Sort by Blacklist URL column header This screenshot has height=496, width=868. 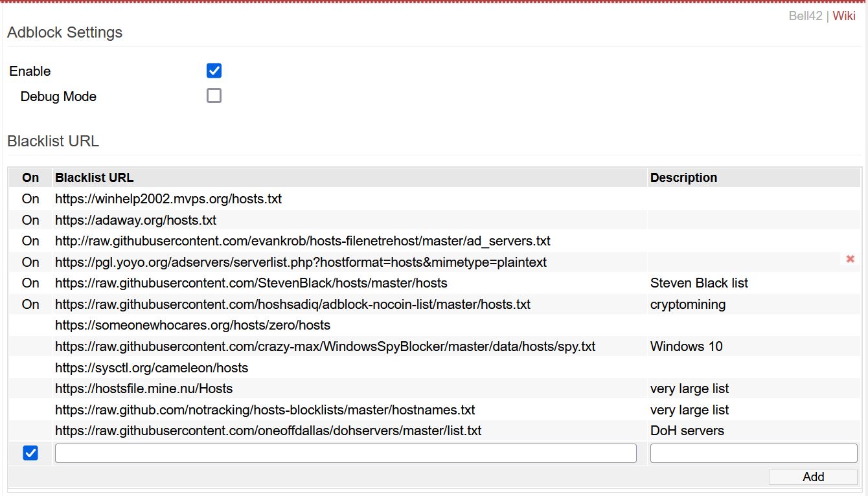350,177
